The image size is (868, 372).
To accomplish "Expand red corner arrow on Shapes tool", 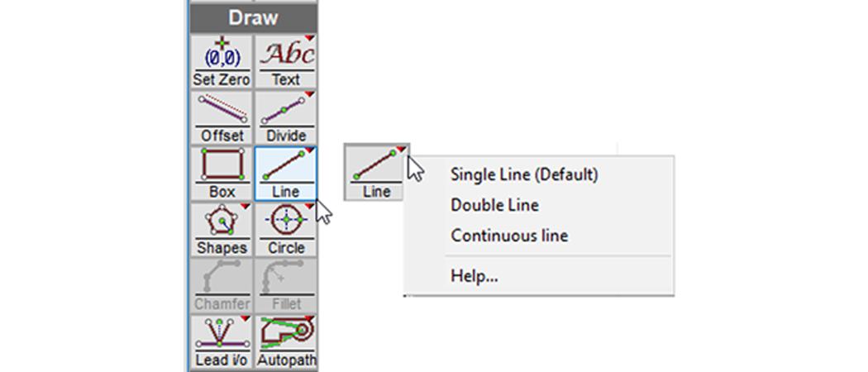I will tap(246, 206).
